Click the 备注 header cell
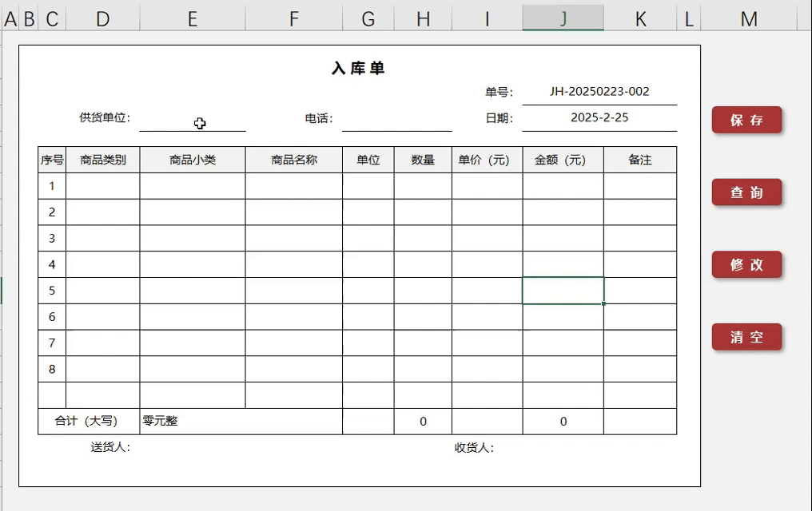 (640, 160)
